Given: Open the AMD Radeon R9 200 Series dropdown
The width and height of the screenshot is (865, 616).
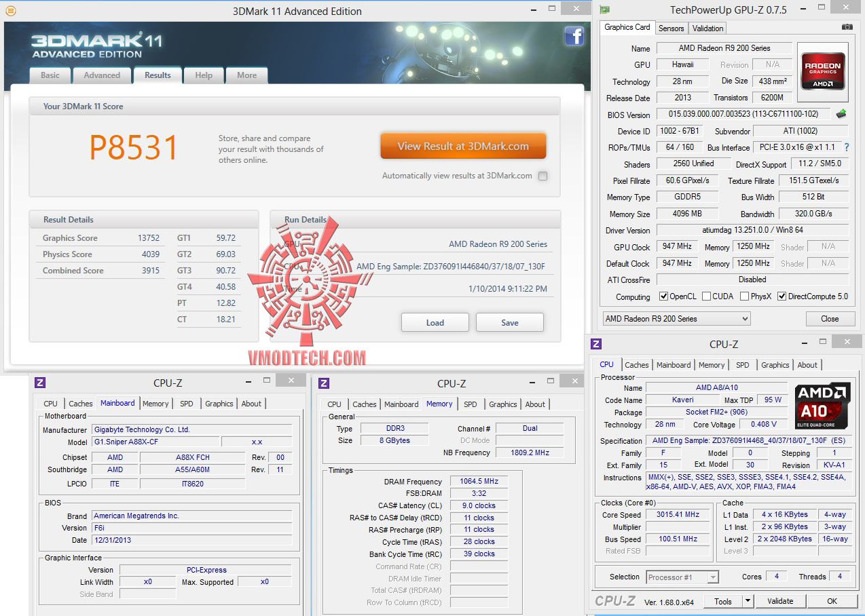Looking at the screenshot, I should point(676,319).
